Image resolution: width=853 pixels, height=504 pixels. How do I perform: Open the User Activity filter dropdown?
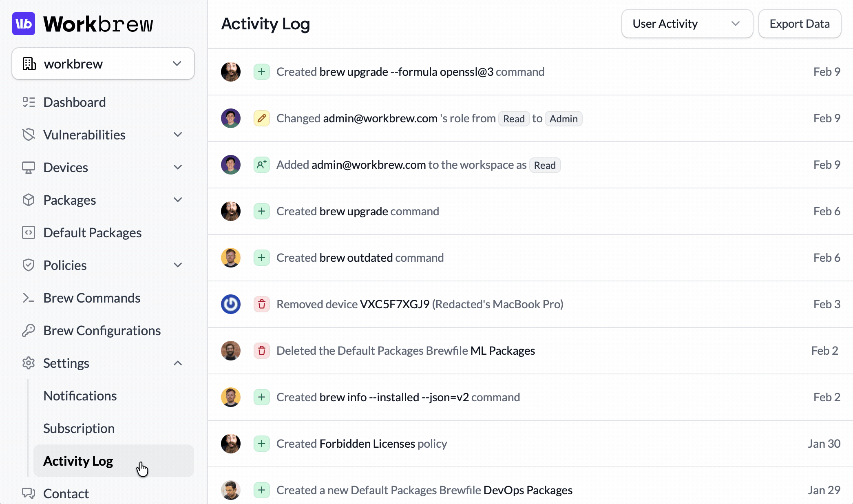687,24
